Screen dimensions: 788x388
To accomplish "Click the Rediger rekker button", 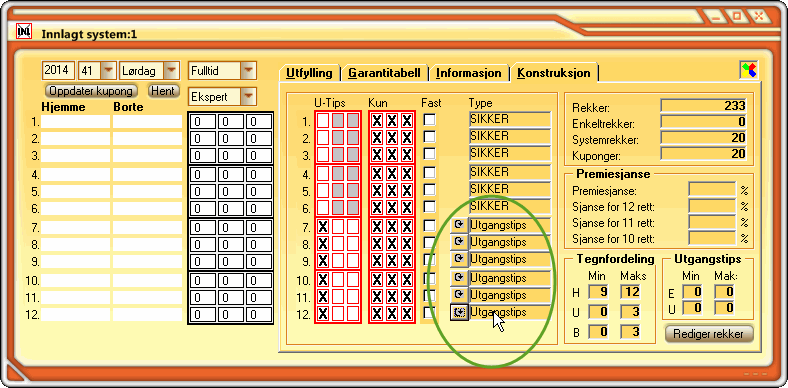I will 709,334.
